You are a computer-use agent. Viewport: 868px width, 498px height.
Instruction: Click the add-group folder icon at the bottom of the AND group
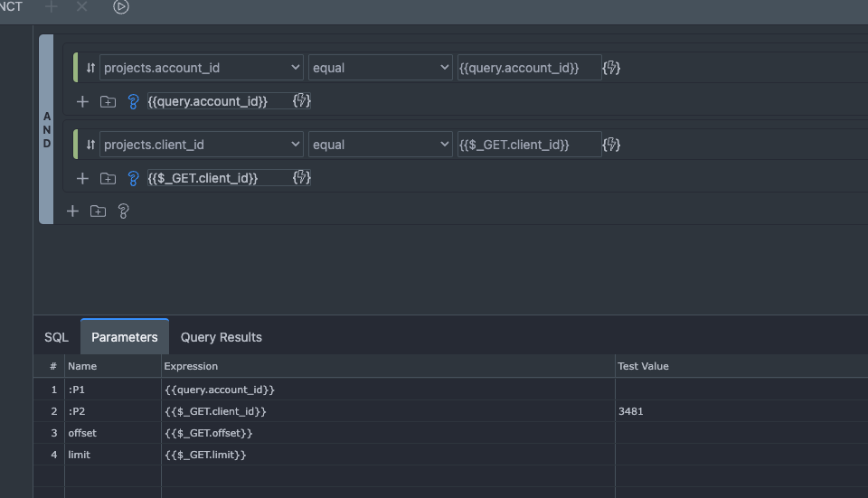tap(98, 211)
